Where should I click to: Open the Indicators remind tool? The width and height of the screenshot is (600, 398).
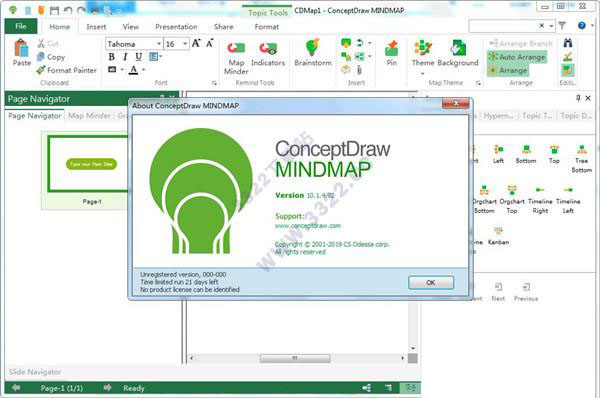268,53
